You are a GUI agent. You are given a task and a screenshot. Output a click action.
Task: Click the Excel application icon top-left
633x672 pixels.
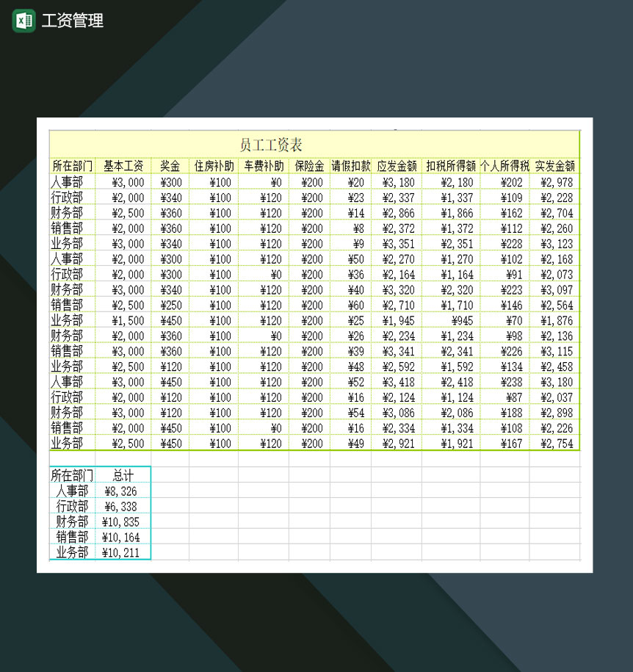(23, 21)
